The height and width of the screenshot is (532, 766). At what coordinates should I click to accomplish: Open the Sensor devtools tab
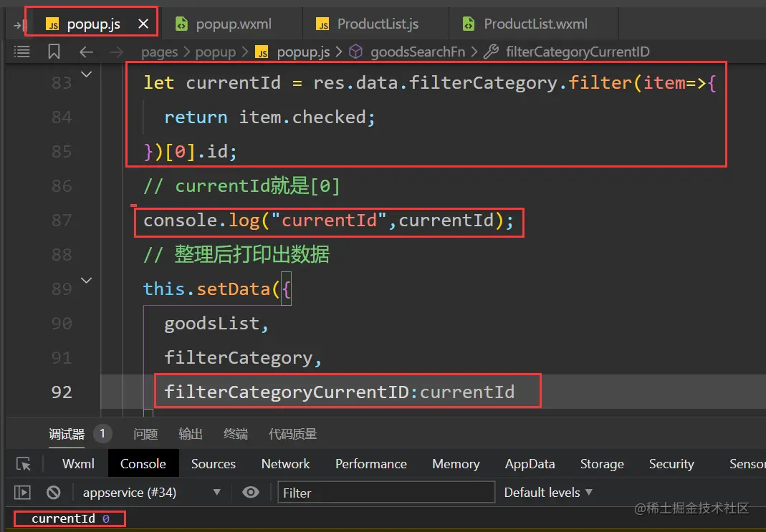[747, 464]
